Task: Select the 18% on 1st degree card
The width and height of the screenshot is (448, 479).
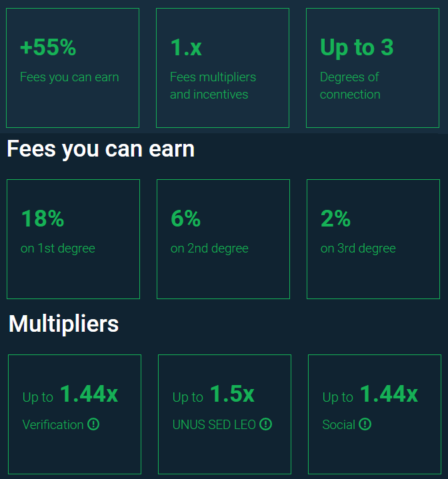Action: click(73, 239)
